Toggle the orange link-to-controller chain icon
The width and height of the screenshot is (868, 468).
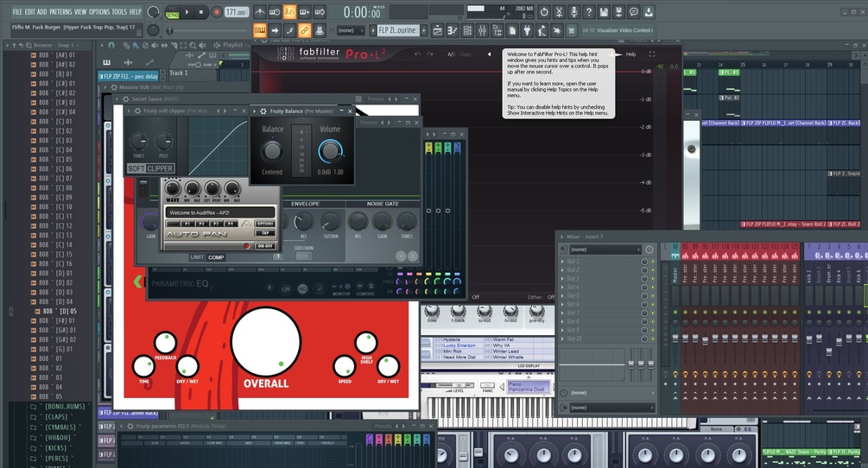305,30
